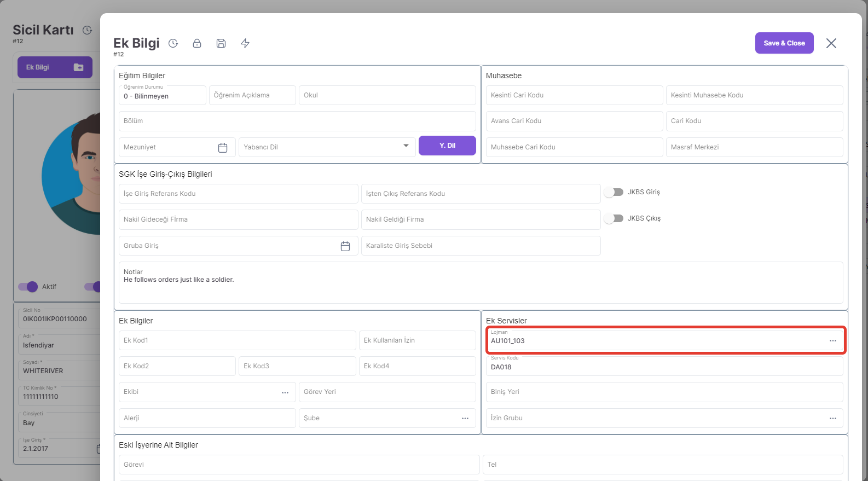Click the Lojman lookup ellipsis icon

(832, 341)
